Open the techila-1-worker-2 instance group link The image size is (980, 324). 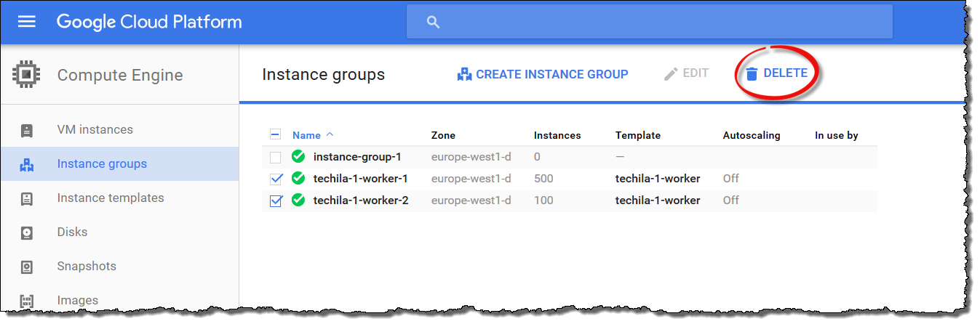(x=360, y=201)
